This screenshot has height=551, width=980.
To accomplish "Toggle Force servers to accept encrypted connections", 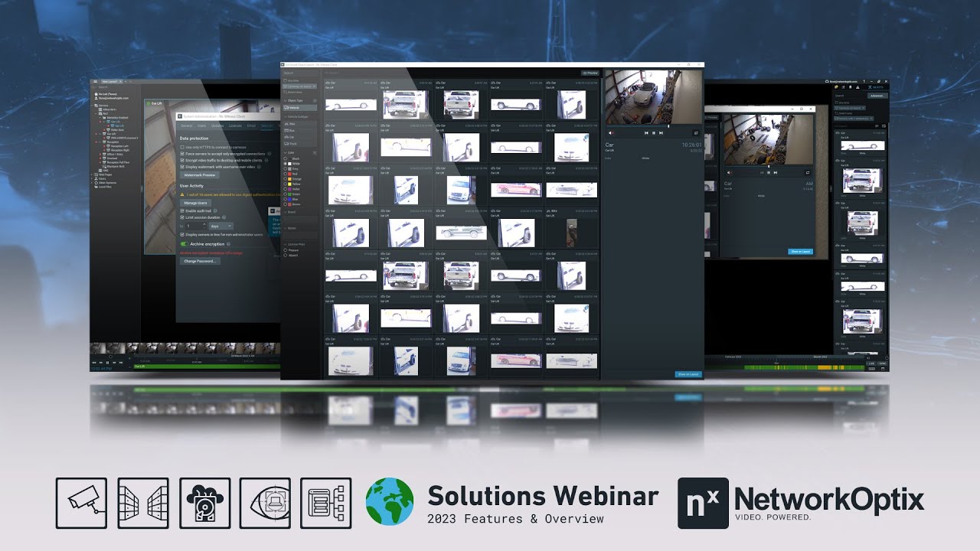I will coord(182,154).
